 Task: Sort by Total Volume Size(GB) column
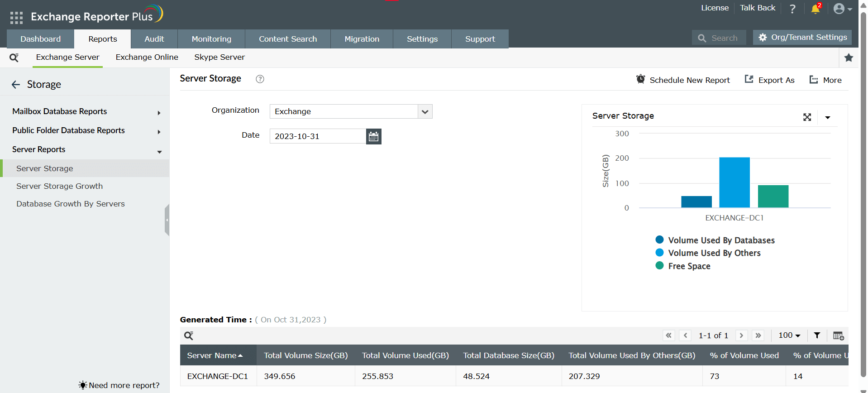(306, 355)
